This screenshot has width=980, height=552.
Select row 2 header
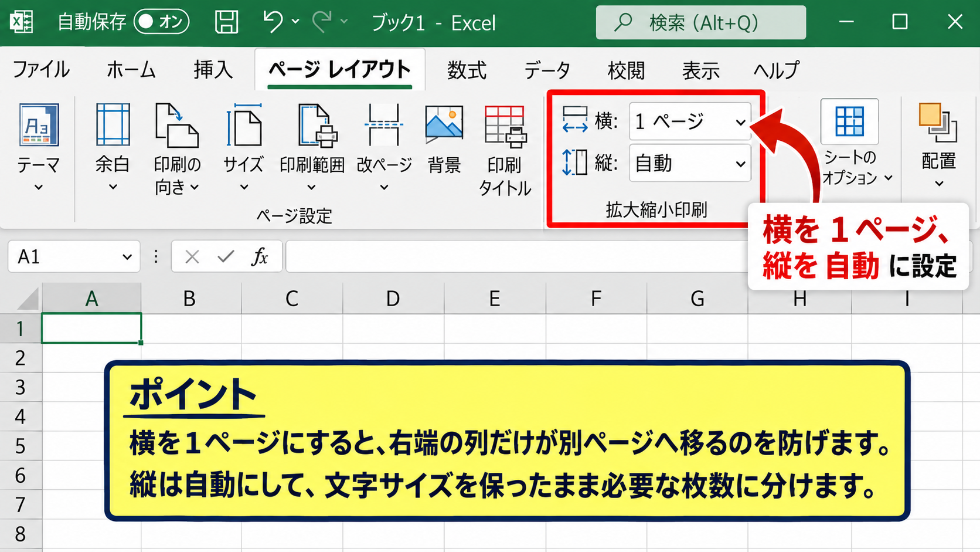coord(21,358)
